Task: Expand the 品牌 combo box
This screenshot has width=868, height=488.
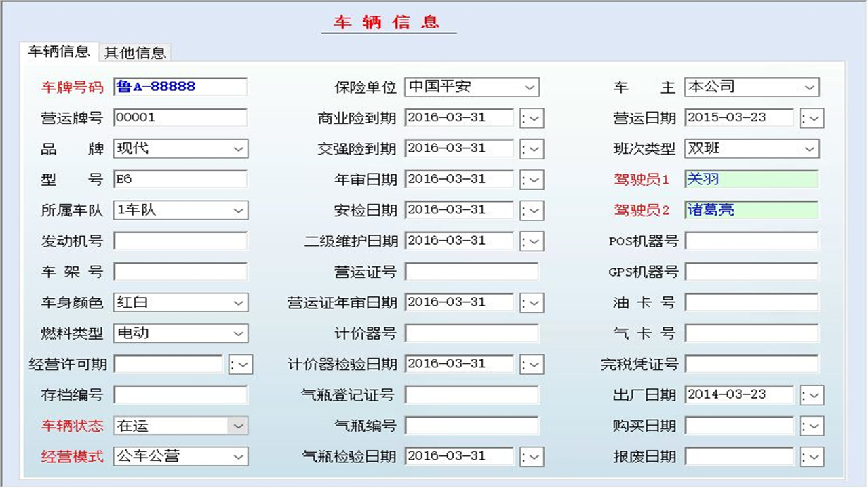Action: (x=239, y=148)
